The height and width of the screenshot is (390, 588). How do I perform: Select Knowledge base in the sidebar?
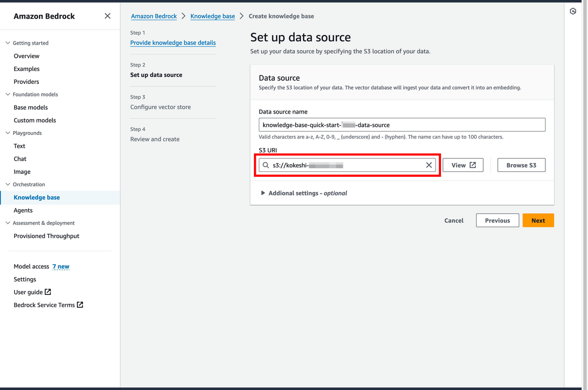point(37,197)
